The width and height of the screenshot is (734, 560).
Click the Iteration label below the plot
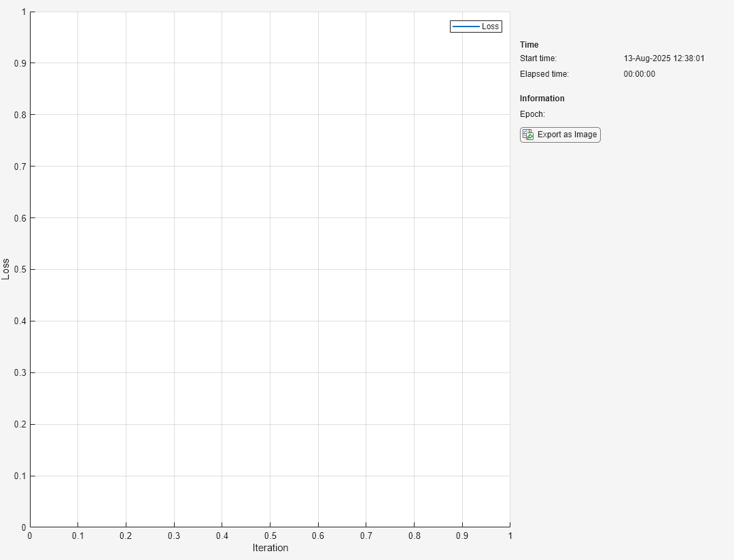coord(270,548)
